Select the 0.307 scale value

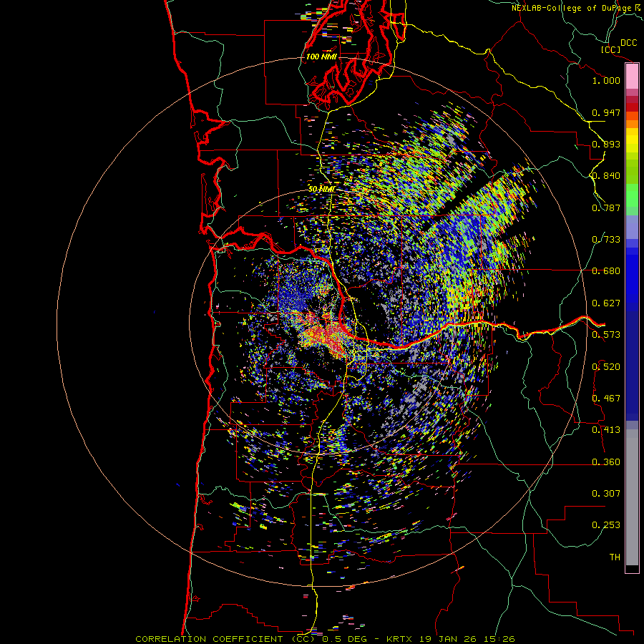point(606,494)
